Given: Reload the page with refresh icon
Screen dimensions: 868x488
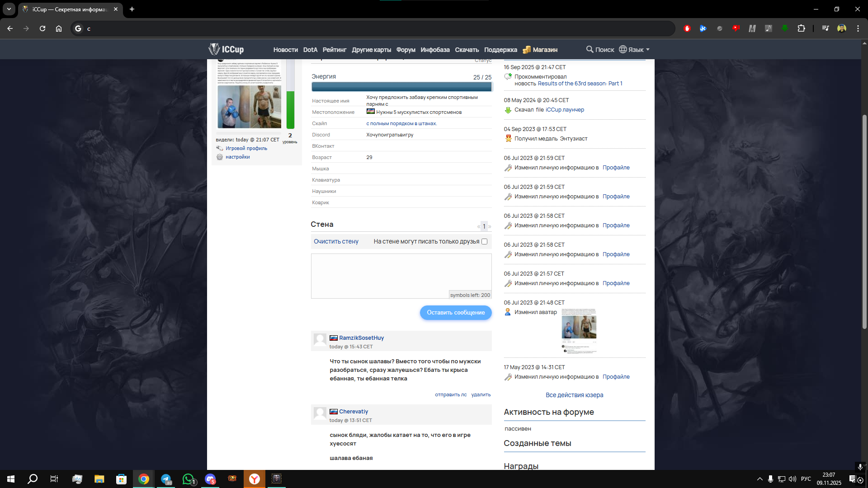Looking at the screenshot, I should 42,28.
